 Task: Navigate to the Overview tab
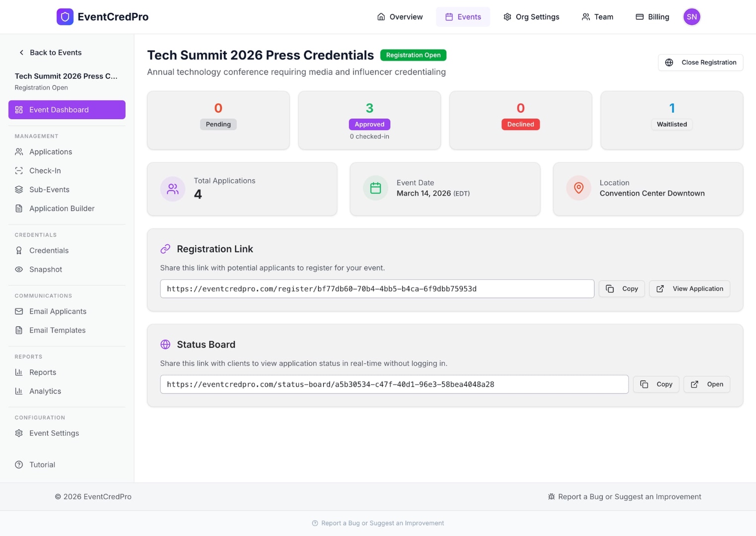point(400,16)
